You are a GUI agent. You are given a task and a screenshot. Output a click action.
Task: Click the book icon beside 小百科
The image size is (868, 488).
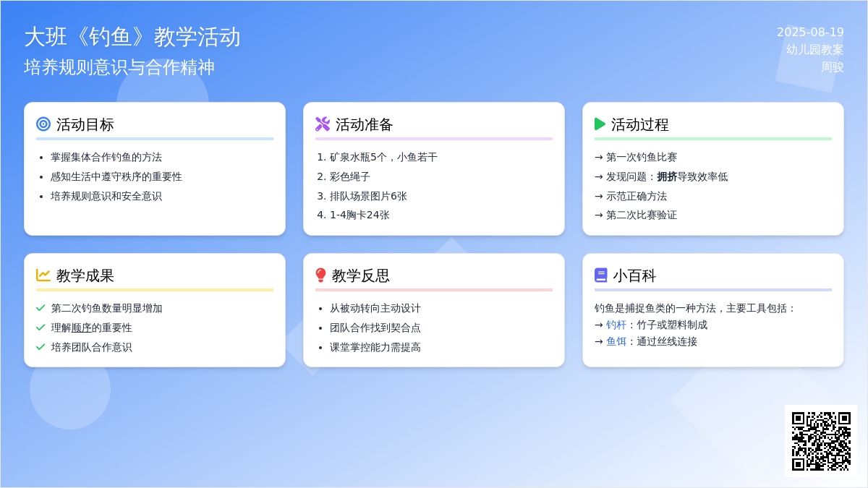[x=601, y=275]
